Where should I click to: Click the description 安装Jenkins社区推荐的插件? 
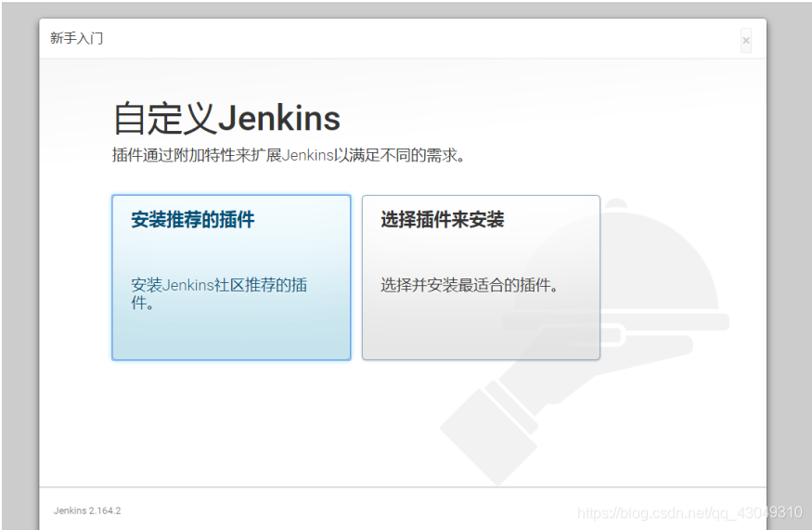click(218, 293)
